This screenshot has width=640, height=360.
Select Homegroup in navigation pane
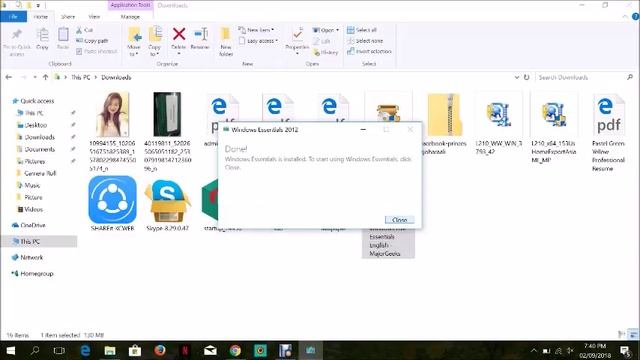(36, 273)
